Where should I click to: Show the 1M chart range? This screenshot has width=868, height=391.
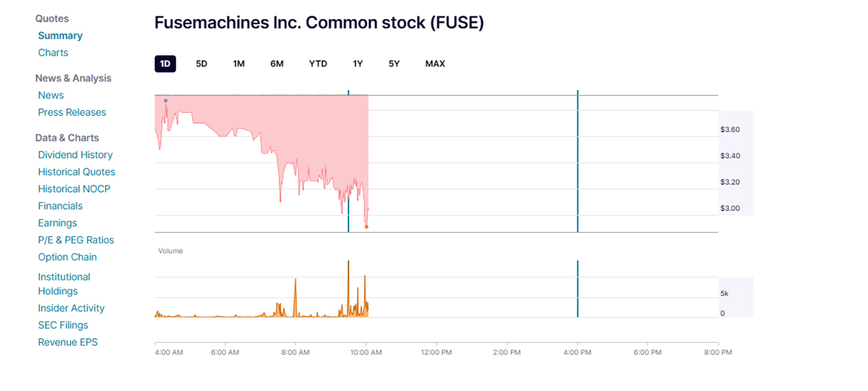239,64
